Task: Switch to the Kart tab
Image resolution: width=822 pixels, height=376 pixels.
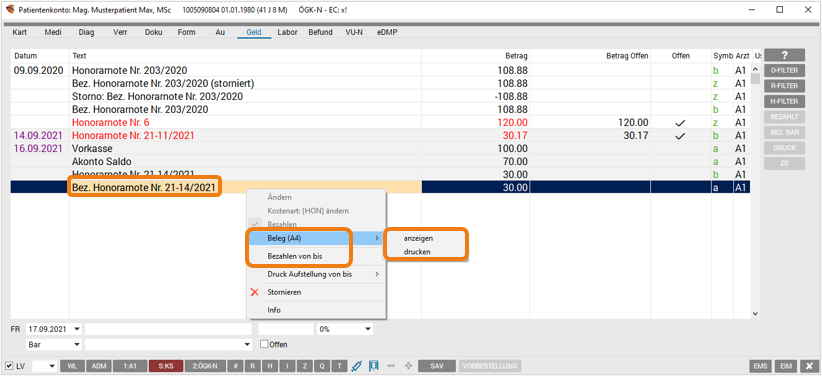Action: pos(19,32)
